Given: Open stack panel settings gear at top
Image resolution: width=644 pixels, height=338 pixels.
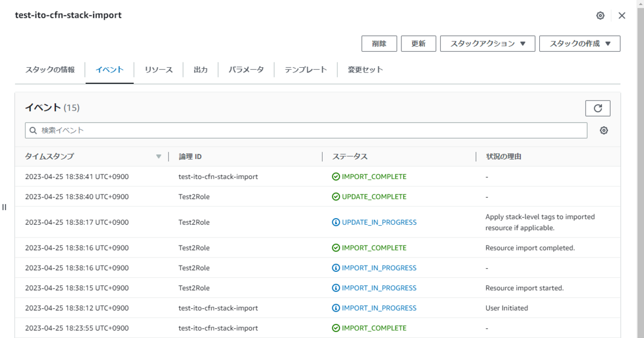Looking at the screenshot, I should [x=601, y=16].
